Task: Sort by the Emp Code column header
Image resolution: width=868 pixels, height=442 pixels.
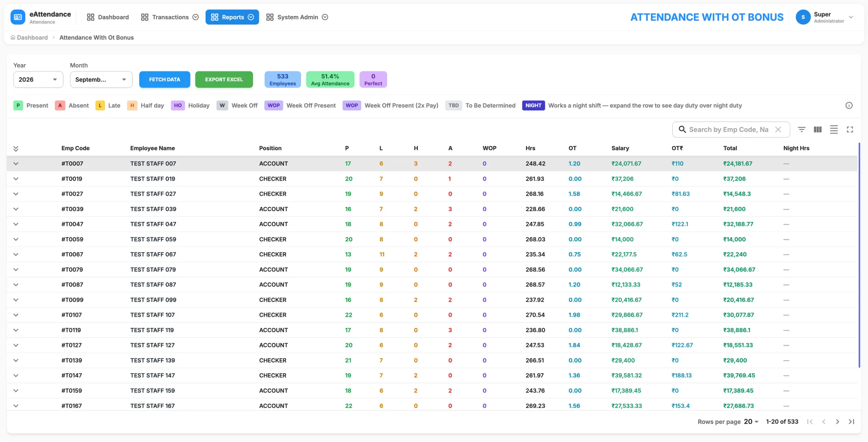Action: (x=75, y=148)
